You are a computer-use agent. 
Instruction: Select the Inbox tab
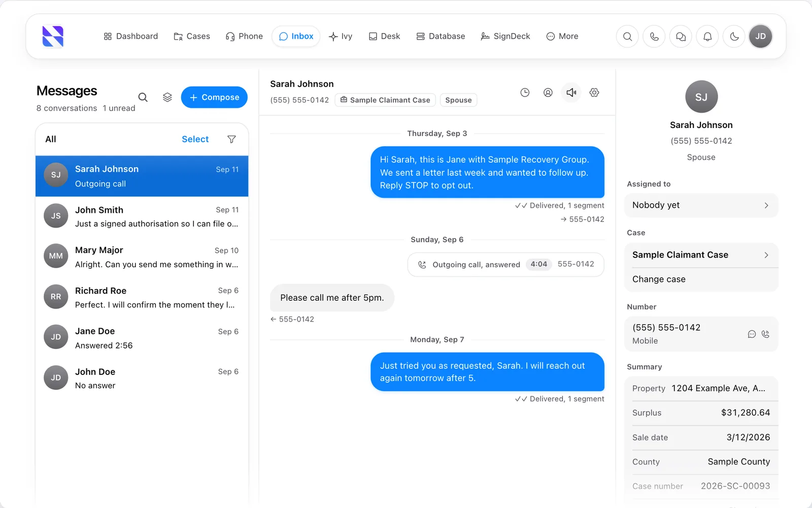click(x=296, y=37)
